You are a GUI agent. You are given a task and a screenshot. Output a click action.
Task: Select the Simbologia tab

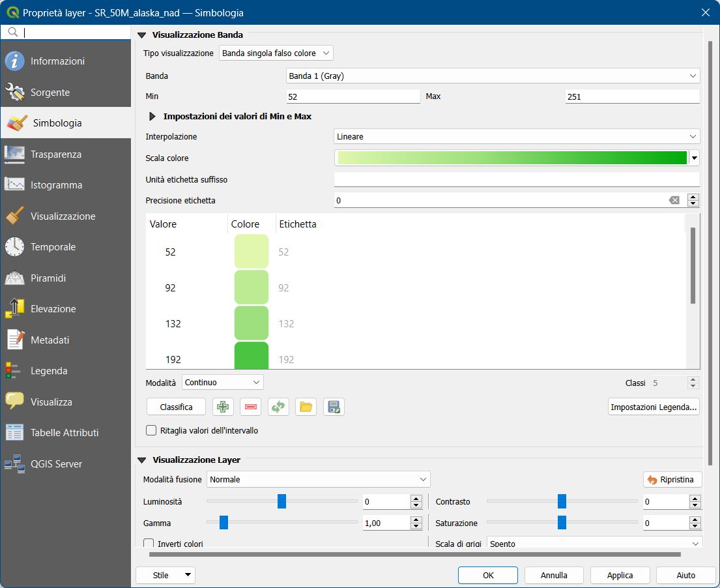66,123
